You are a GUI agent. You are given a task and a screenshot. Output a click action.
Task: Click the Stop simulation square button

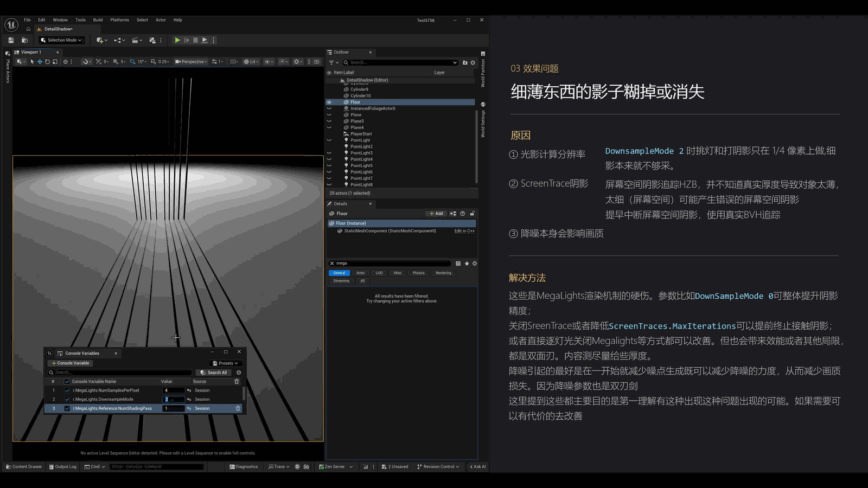pyautogui.click(x=195, y=40)
